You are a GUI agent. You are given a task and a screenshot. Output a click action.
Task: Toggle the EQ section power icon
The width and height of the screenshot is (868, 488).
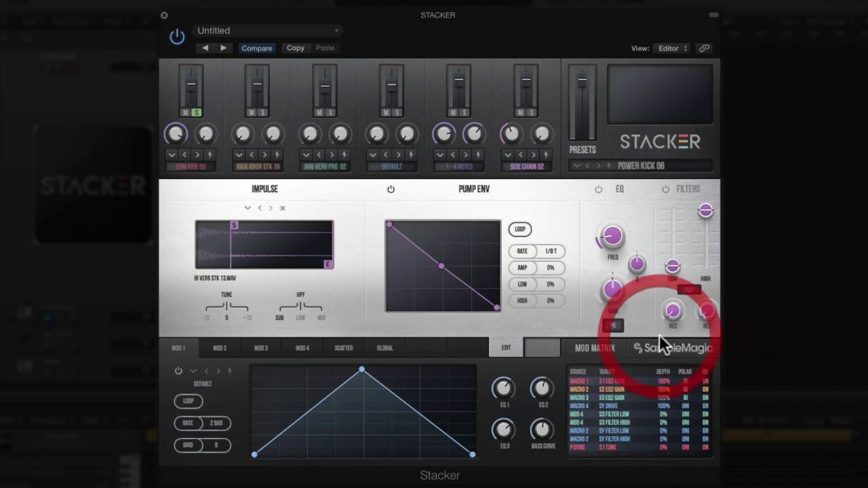coord(598,189)
